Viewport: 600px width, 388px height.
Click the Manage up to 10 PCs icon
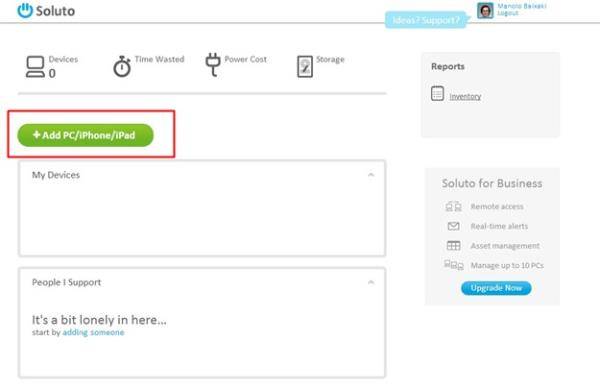coord(453,265)
